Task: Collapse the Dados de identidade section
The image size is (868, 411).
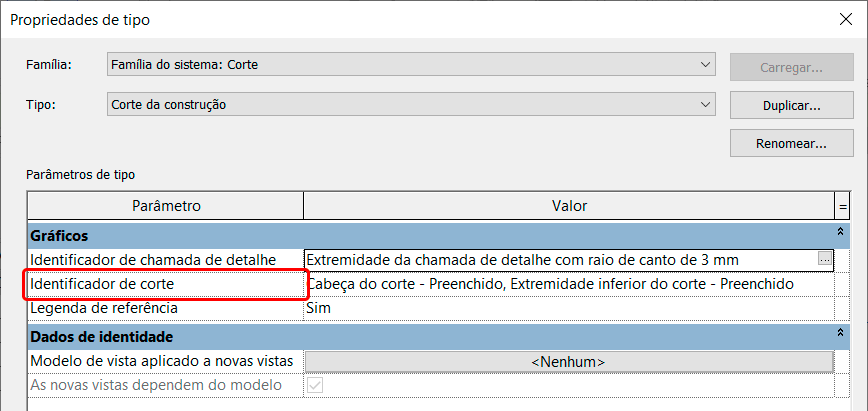Action: [x=840, y=333]
